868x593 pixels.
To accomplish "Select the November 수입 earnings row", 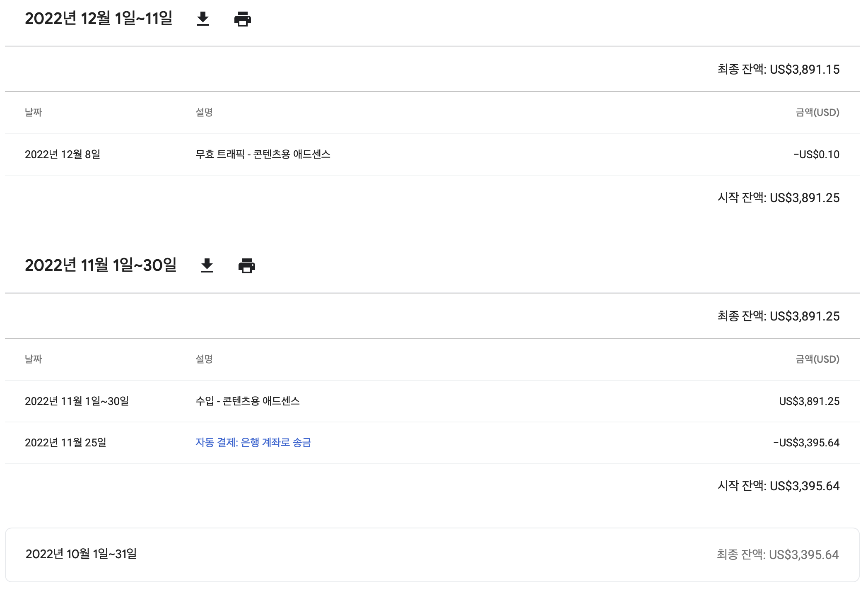I will [434, 401].
